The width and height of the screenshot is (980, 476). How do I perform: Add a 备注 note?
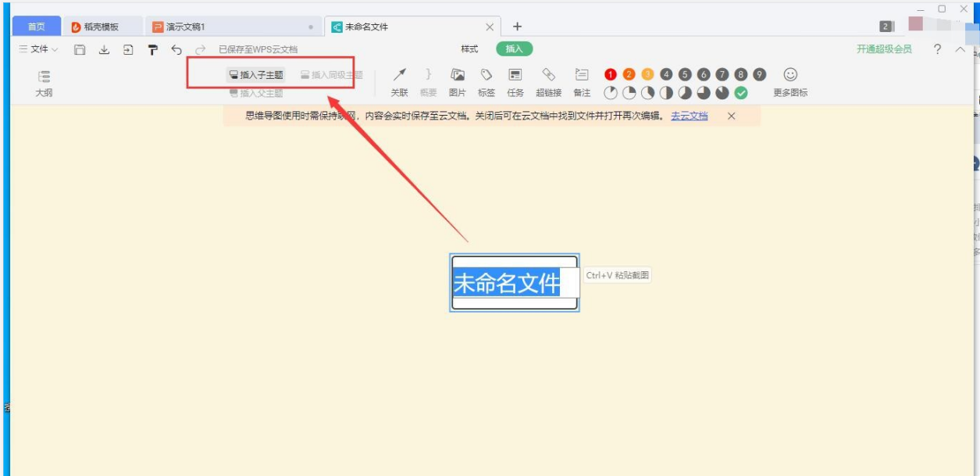coord(582,83)
